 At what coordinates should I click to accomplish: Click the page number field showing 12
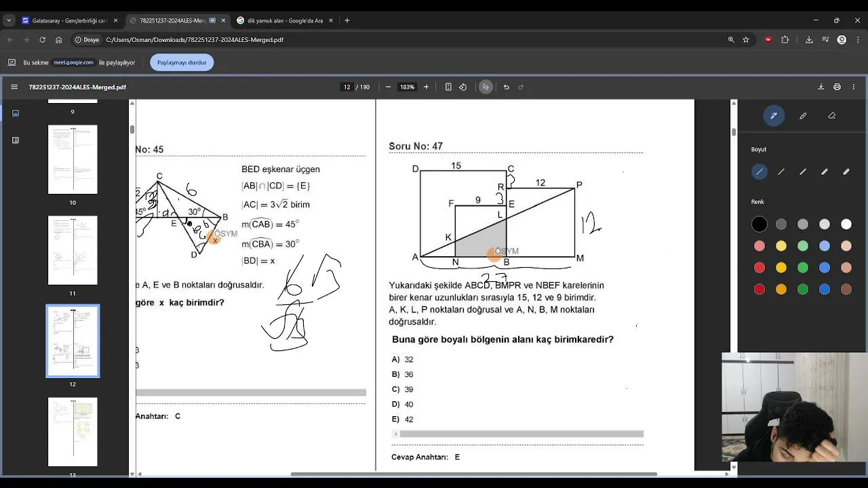click(347, 87)
